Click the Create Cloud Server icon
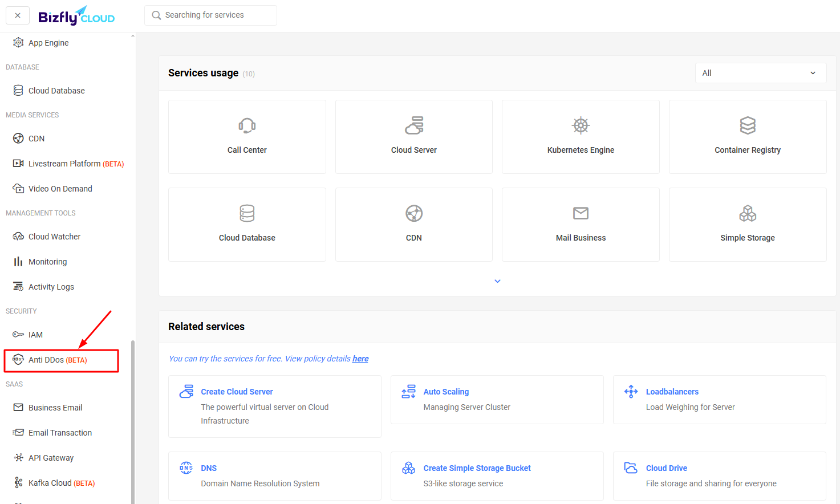This screenshot has height=504, width=840. point(186,391)
